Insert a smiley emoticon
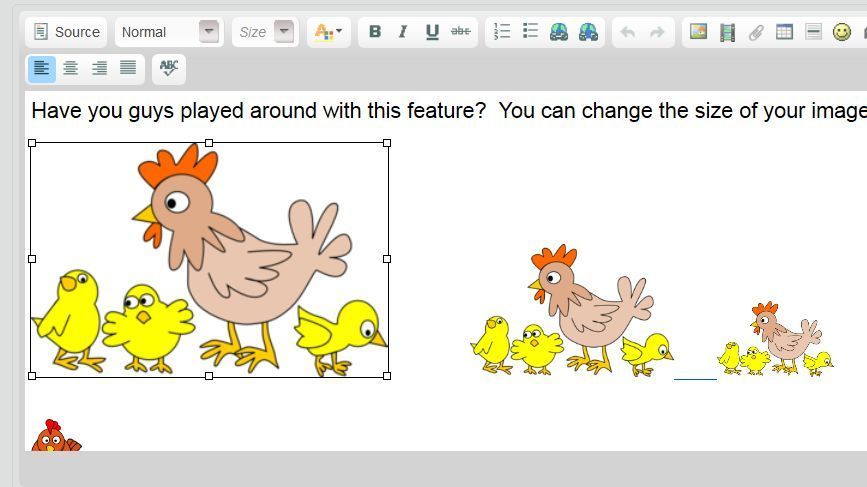The height and width of the screenshot is (487, 867). coord(842,32)
